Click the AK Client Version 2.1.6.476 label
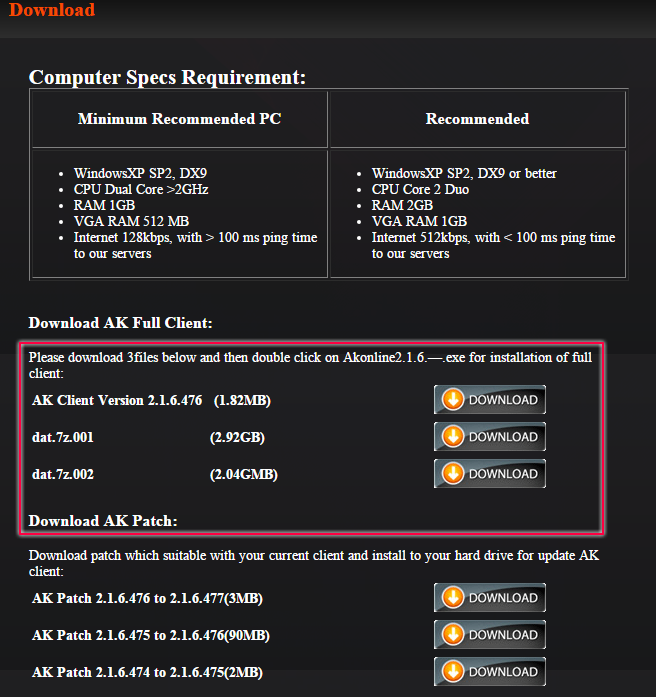Image resolution: width=656 pixels, height=697 pixels. [x=117, y=400]
